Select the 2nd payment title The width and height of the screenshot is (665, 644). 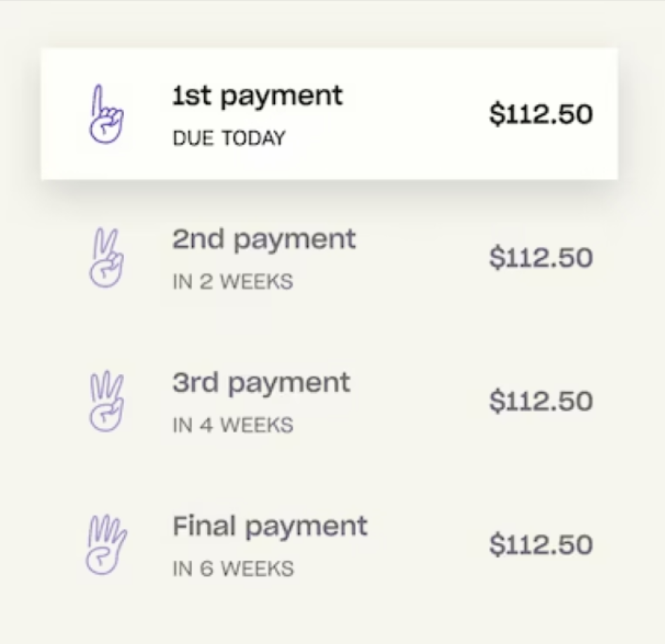coord(264,241)
